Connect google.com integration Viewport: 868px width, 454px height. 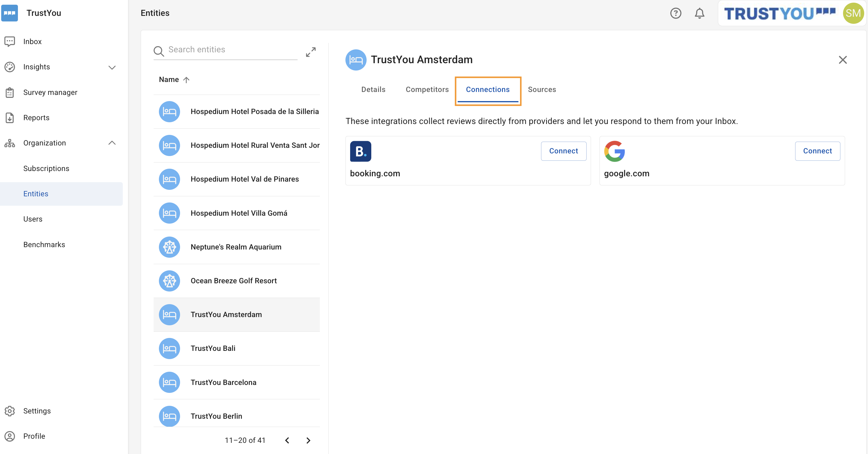coord(817,151)
